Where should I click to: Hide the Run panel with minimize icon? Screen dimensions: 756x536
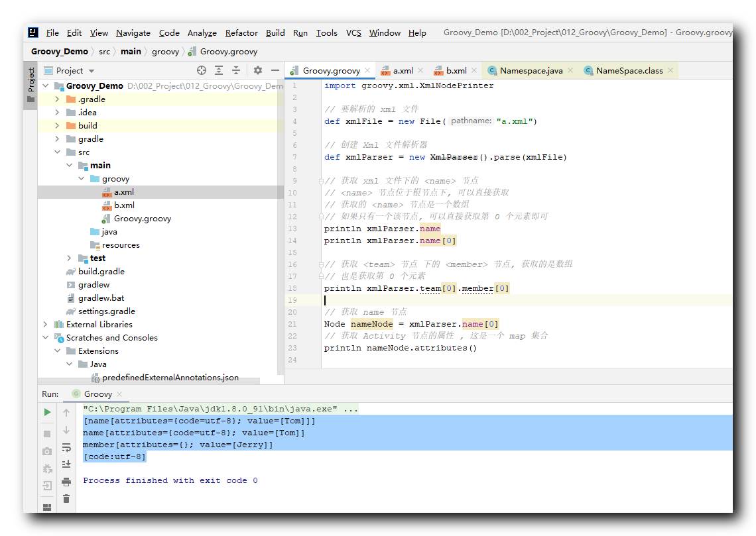pos(275,70)
